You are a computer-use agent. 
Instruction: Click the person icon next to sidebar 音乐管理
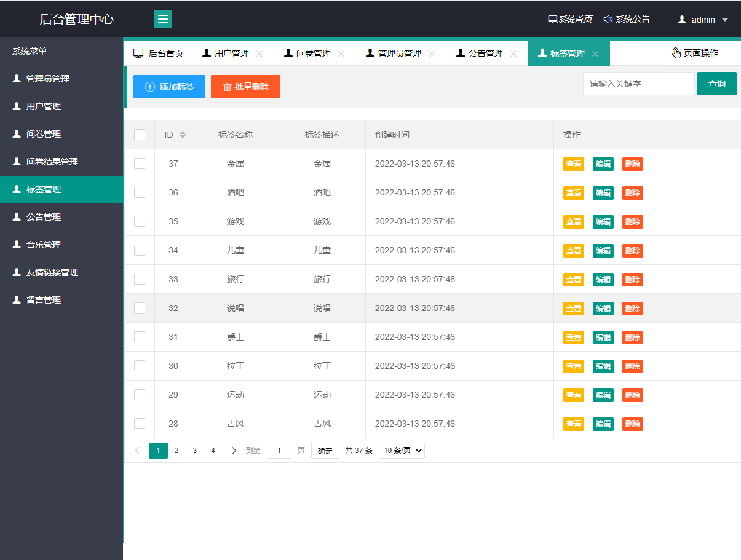tap(17, 245)
